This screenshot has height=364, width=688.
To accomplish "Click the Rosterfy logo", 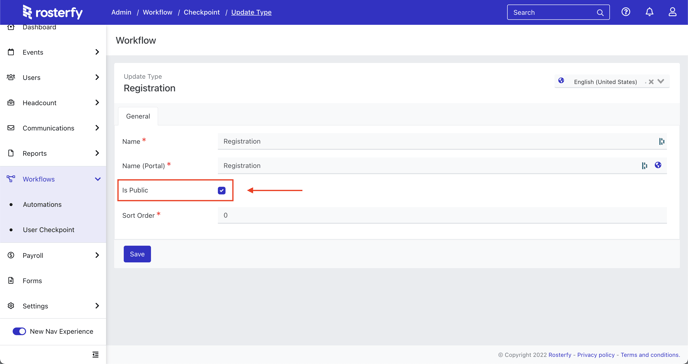I will pos(53,12).
